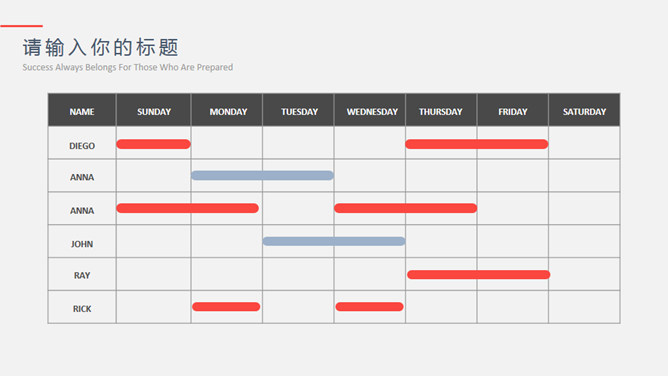Select second ANNA row's Wednesday-Thursday red bar
Image resolution: width=668 pixels, height=376 pixels.
point(406,208)
